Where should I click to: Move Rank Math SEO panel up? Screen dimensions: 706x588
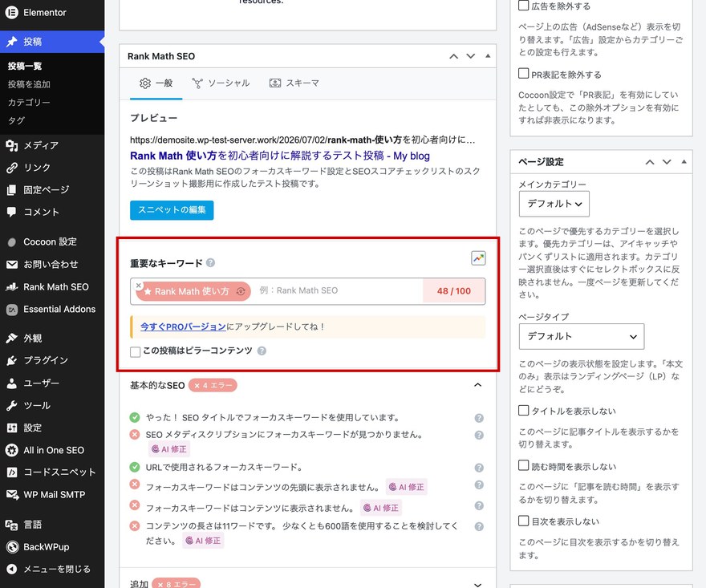(x=454, y=56)
